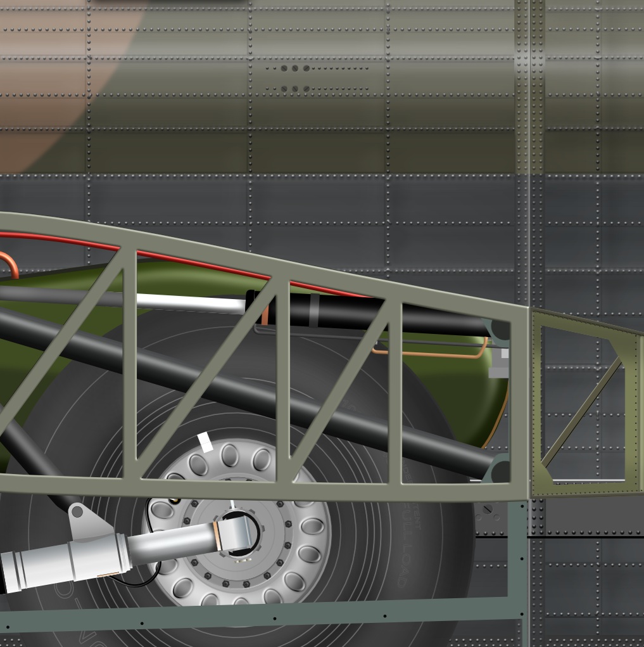Viewport: 644px width, 647px height.
Task: Click the upper tube end socket at the truss end
Action: click(499, 330)
